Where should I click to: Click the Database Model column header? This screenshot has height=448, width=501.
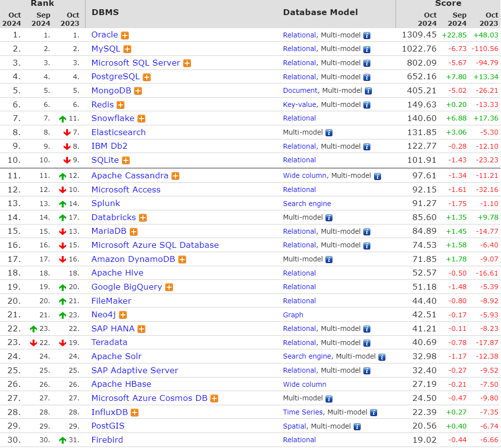320,13
